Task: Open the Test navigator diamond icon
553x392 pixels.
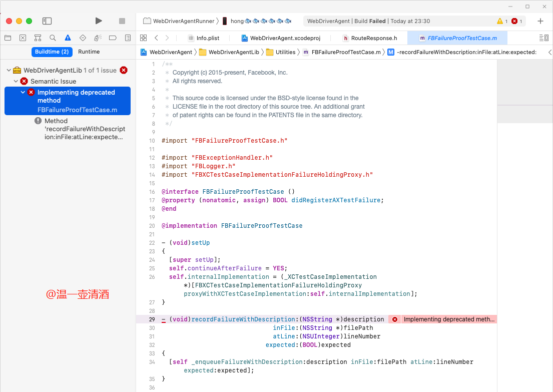Action: [83, 38]
